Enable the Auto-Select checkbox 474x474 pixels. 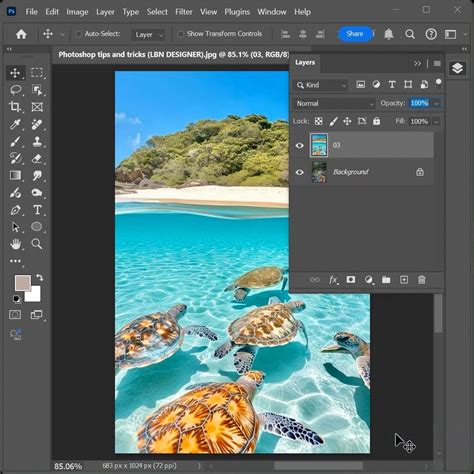click(x=78, y=34)
